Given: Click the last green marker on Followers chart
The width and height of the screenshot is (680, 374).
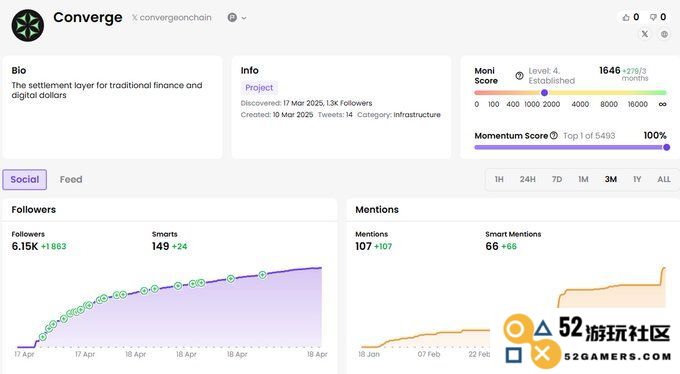Looking at the screenshot, I should pos(262,275).
